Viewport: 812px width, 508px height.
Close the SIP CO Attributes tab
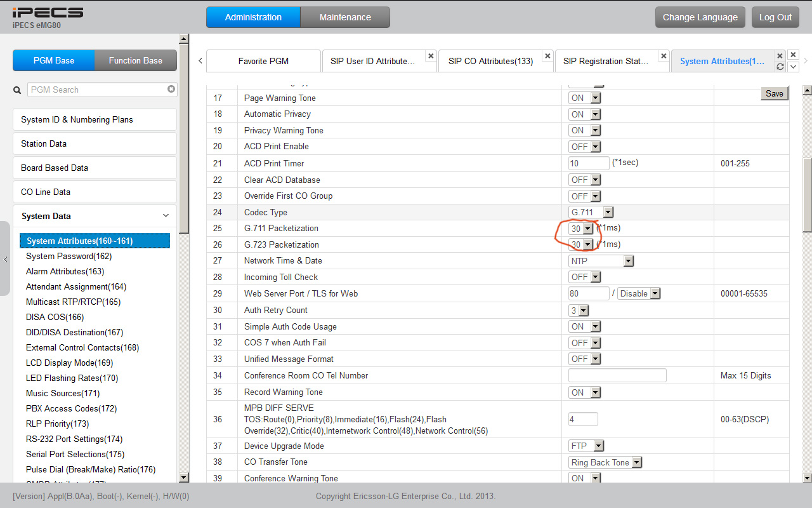(547, 56)
